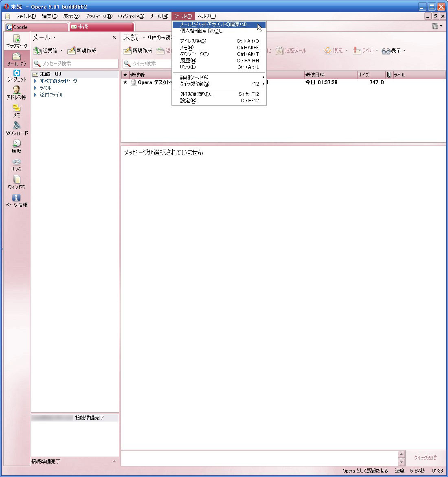Image resolution: width=448 pixels, height=477 pixels.
Task: Open the ページ情報 panel icon
Action: pos(17,197)
